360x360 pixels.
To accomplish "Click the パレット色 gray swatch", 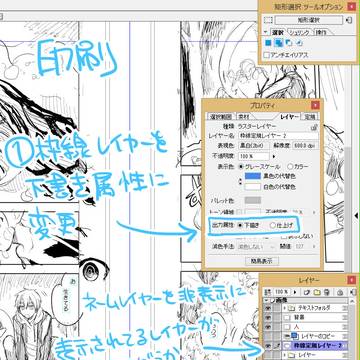I will point(253,200).
